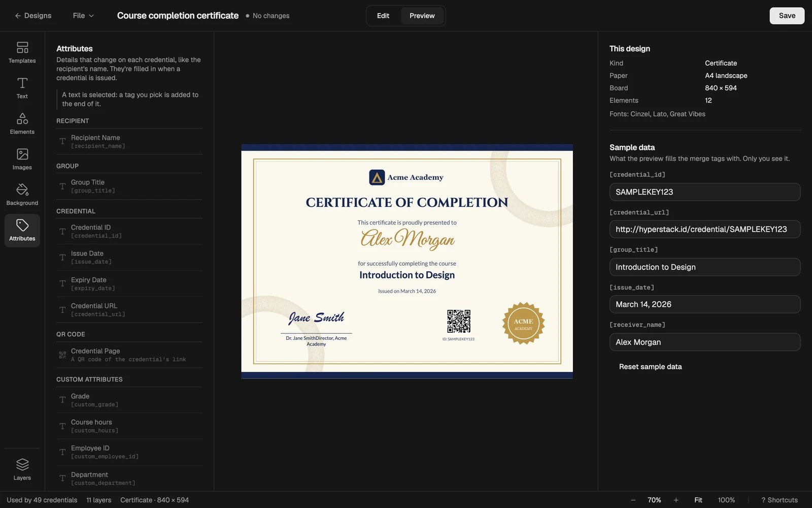Select the Alex Morgan name text
This screenshot has height=508, width=812.
click(408, 238)
